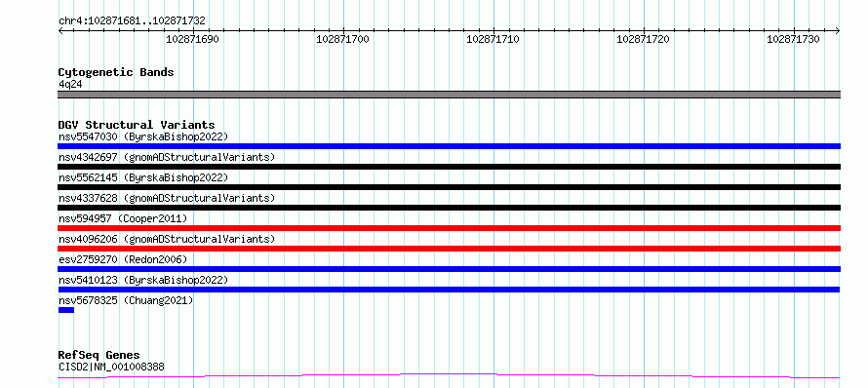This screenshot has width=868, height=388.
Task: Click the 4q24 band label
Action: [x=70, y=85]
